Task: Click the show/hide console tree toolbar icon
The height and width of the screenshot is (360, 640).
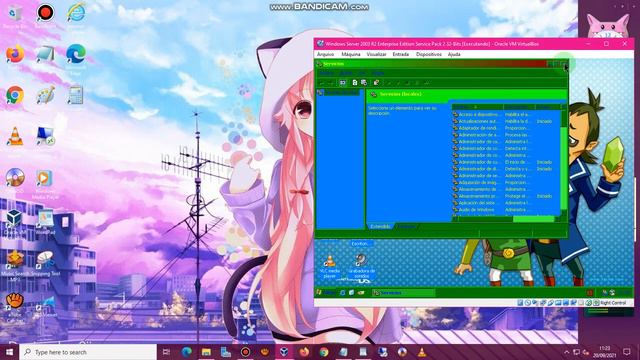Action: (343, 83)
